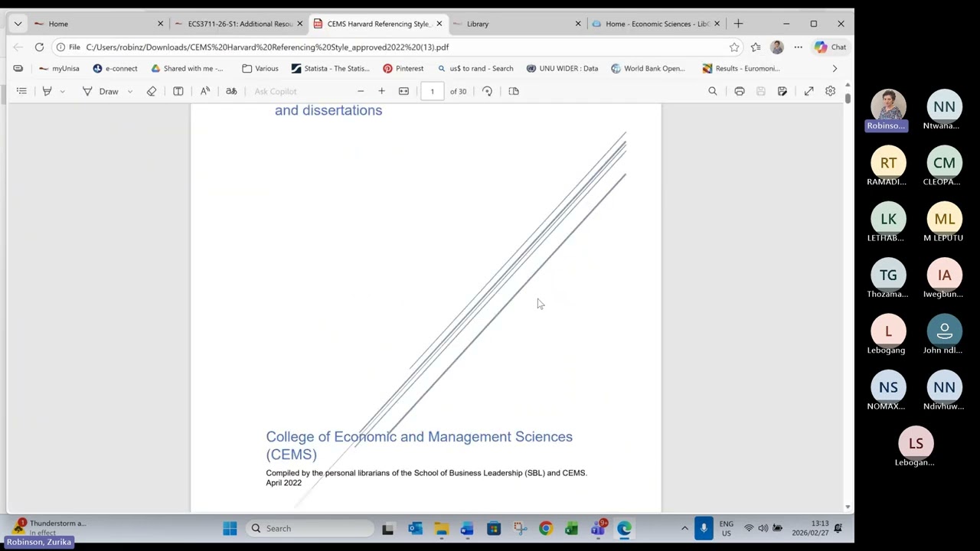Print the PDF document
Screen dimensions: 980x551
[740, 91]
